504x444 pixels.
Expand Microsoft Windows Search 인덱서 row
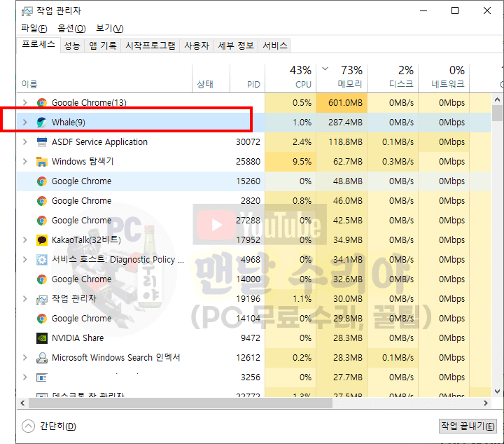(25, 358)
